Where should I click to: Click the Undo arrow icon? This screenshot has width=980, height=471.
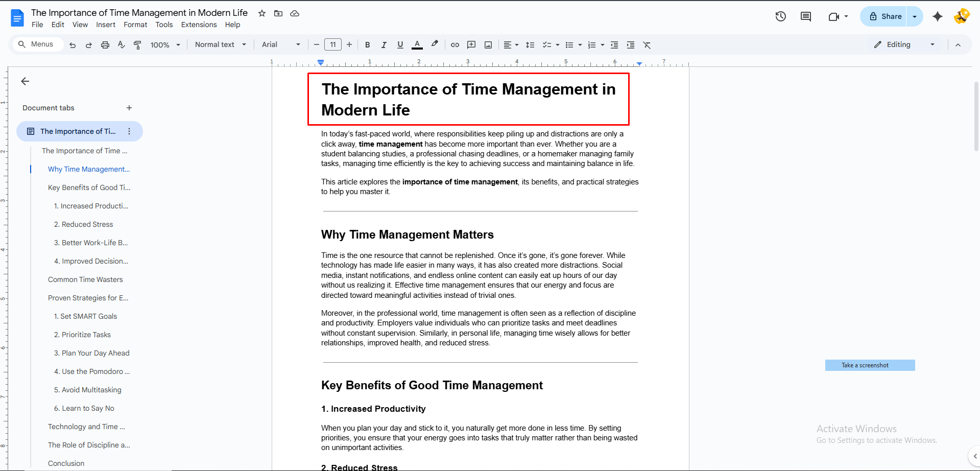[73, 45]
